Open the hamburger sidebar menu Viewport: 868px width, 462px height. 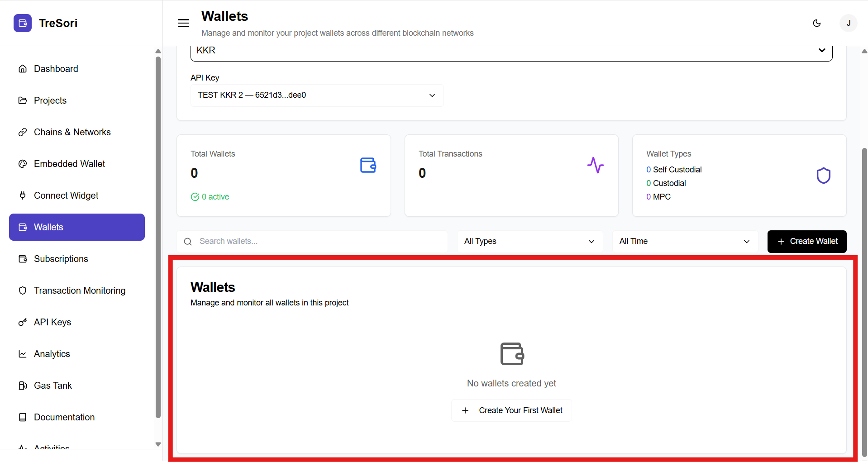point(183,23)
